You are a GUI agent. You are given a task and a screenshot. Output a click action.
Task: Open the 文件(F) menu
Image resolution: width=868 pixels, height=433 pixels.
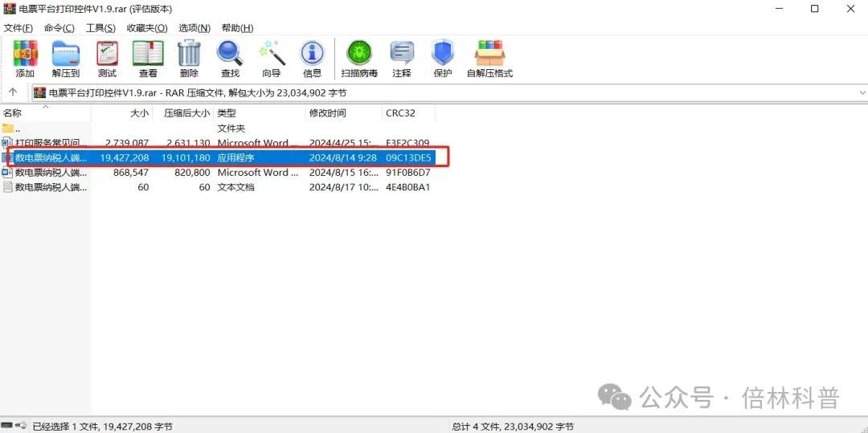click(x=18, y=28)
